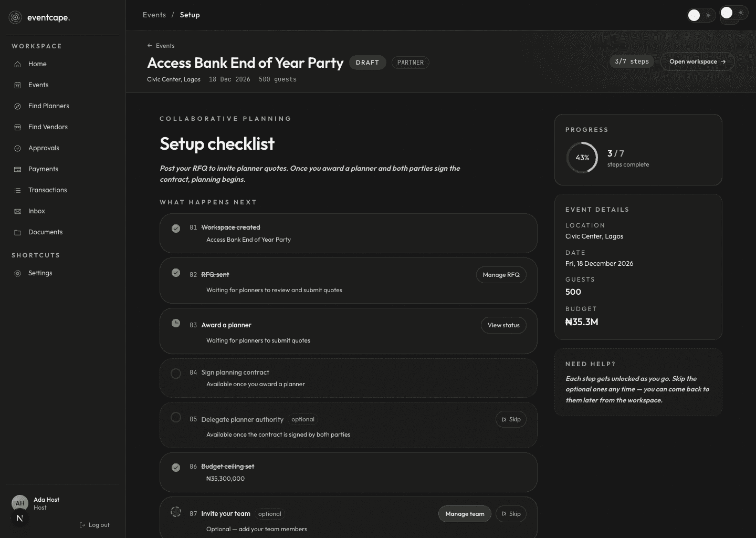The width and height of the screenshot is (756, 538).
Task: Click the AH user avatar
Action: [x=20, y=503]
